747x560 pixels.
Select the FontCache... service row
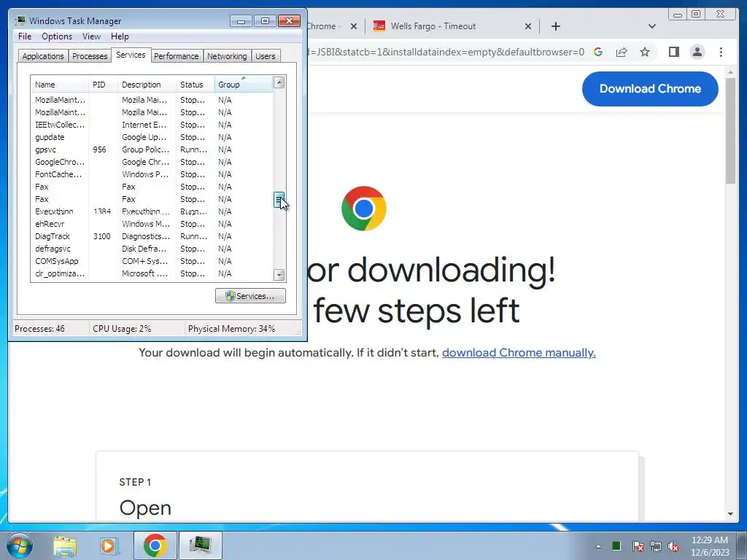coord(152,174)
